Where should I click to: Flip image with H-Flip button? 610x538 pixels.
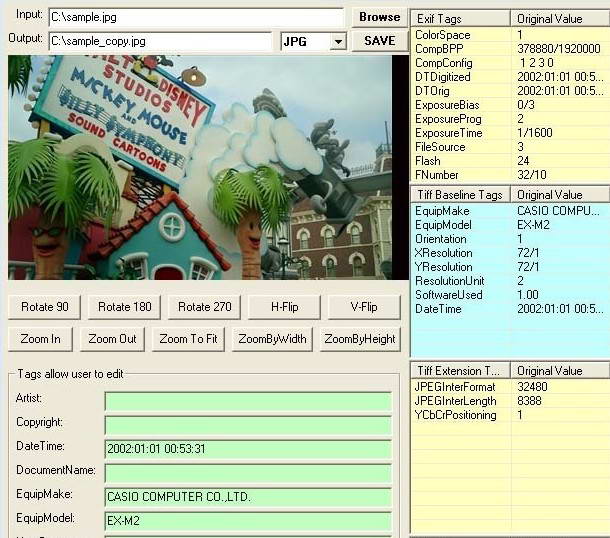(284, 307)
